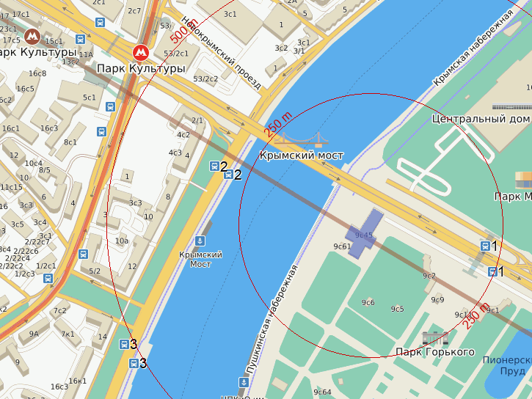Click the Центральный дом label
Viewport: 532px width, 399px height.
click(x=481, y=119)
